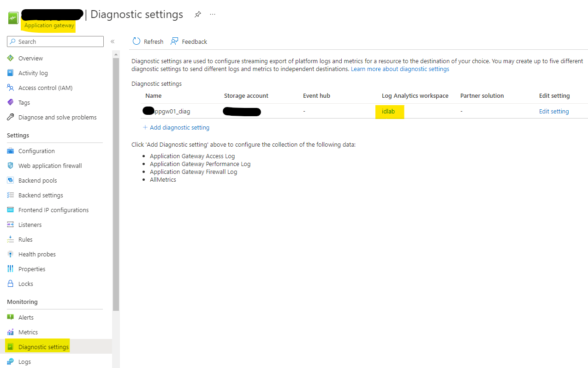Click the Backend pools icon

tap(11, 180)
